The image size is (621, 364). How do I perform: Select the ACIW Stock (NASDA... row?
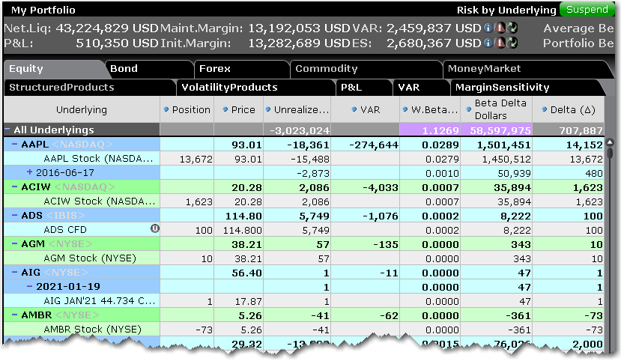304,201
